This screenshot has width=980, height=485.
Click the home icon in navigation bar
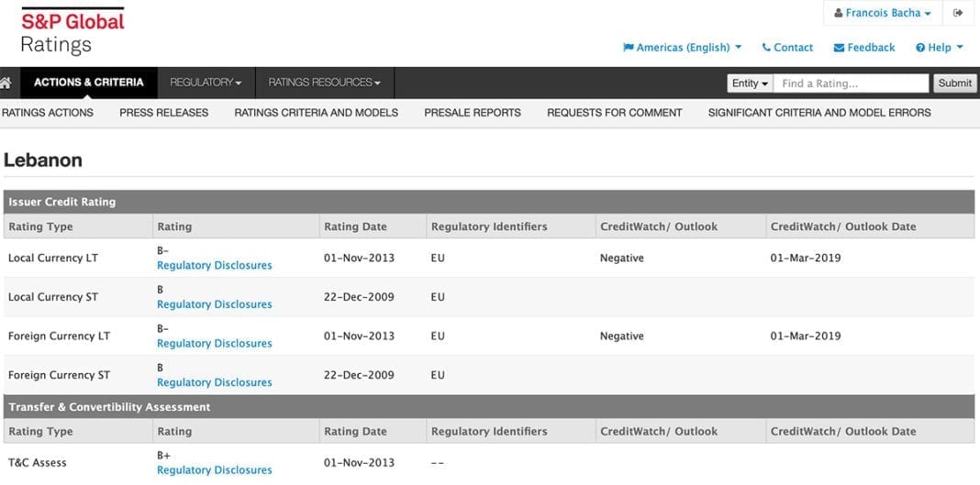6,83
